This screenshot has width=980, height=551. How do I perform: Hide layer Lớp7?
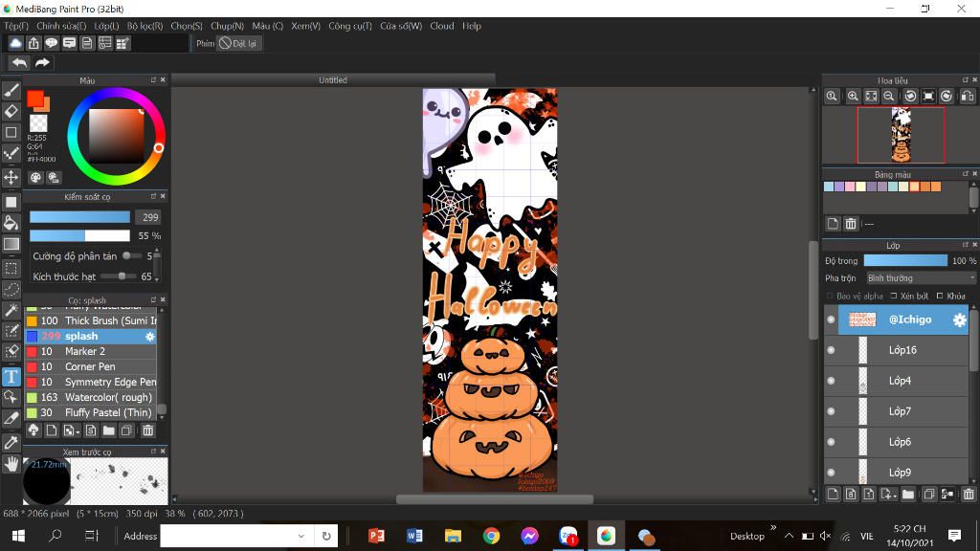831,411
